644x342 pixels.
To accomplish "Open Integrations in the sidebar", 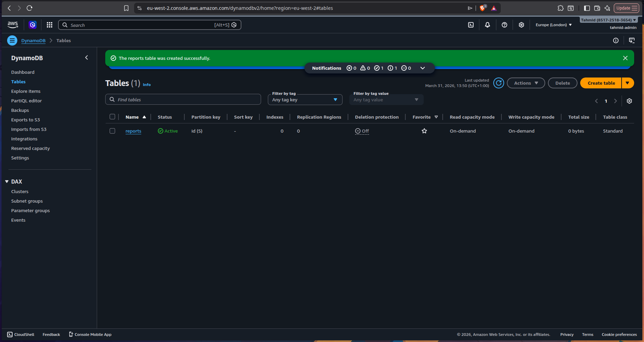I will (24, 139).
